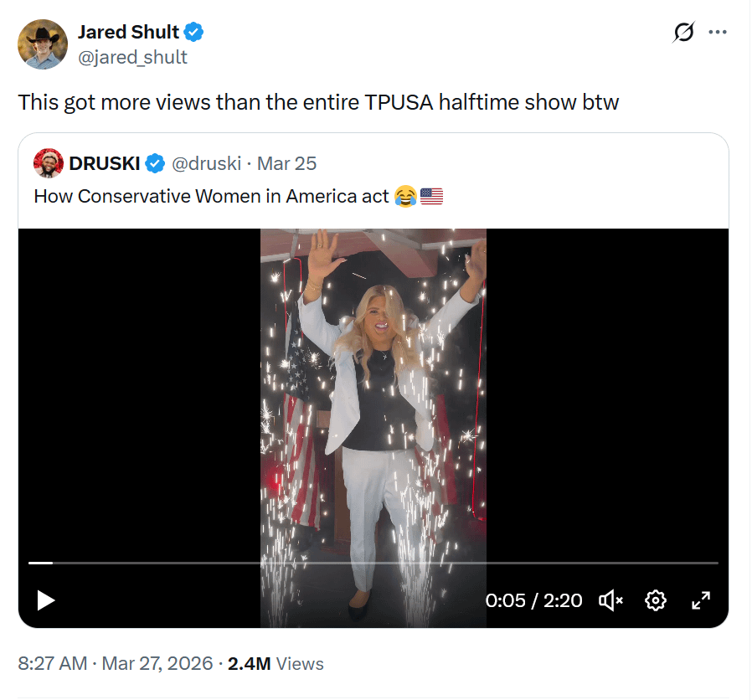Click DRUSKI's small profile avatar
The image size is (752, 700).
(x=49, y=163)
